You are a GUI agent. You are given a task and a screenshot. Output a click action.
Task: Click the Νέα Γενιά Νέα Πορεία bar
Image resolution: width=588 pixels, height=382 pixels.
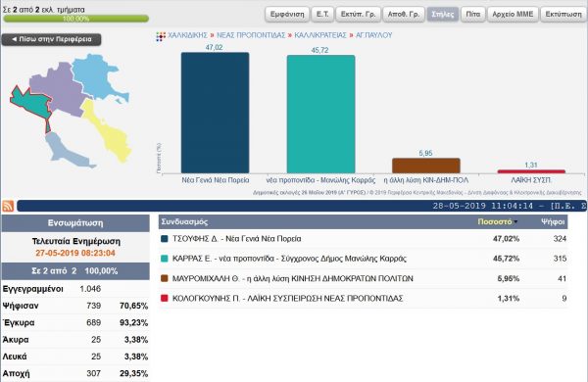pos(215,113)
